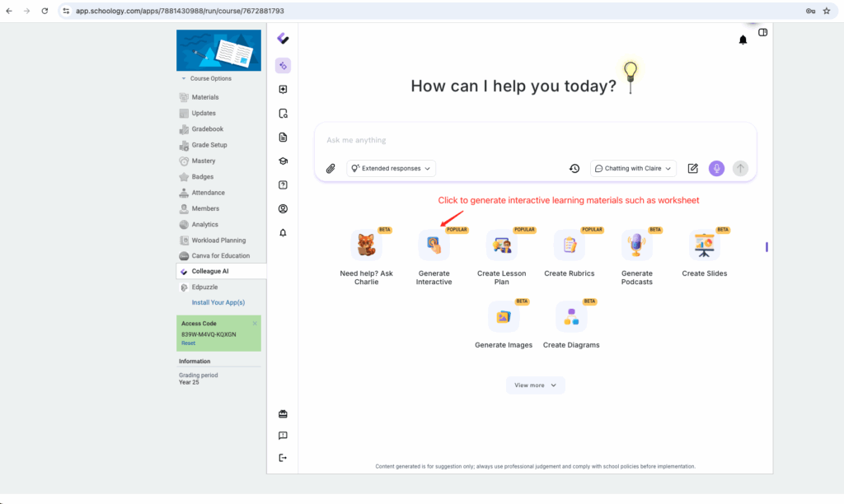Open Gradebook in the course menu

(207, 129)
